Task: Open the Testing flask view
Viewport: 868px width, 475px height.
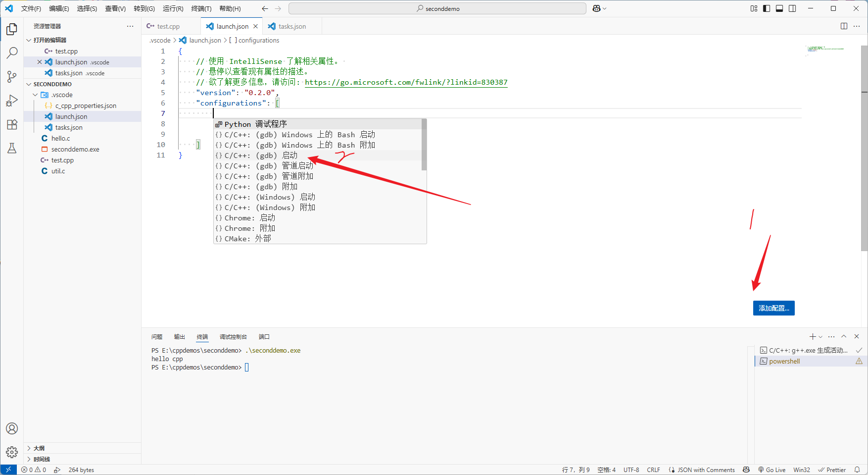Action: click(12, 148)
